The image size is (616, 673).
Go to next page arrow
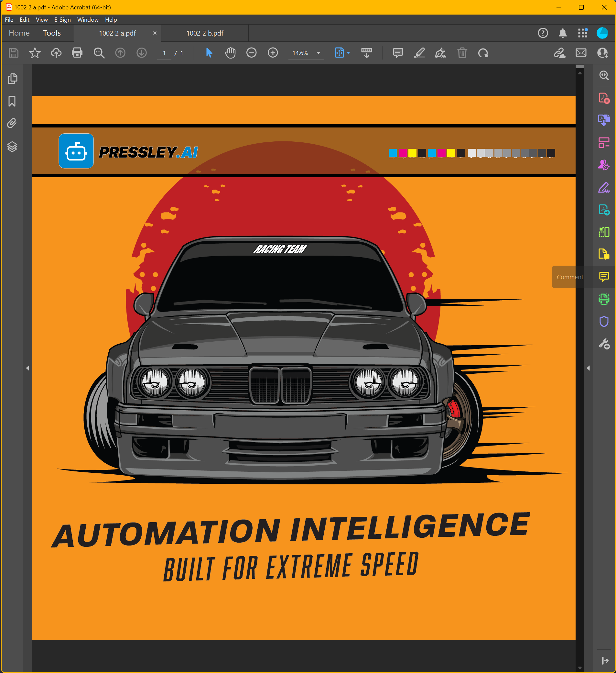click(142, 53)
